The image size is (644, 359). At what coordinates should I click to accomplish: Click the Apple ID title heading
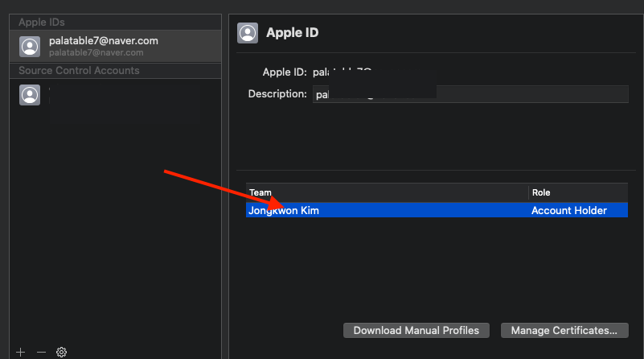293,32
